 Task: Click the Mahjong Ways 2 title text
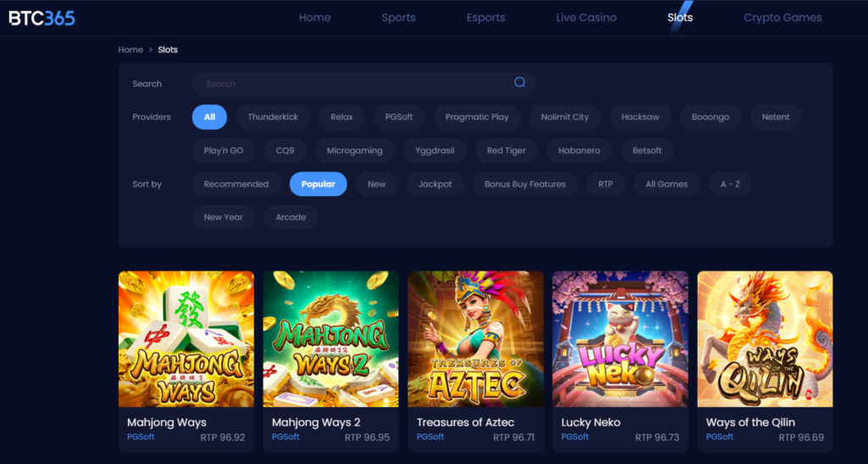pos(316,422)
